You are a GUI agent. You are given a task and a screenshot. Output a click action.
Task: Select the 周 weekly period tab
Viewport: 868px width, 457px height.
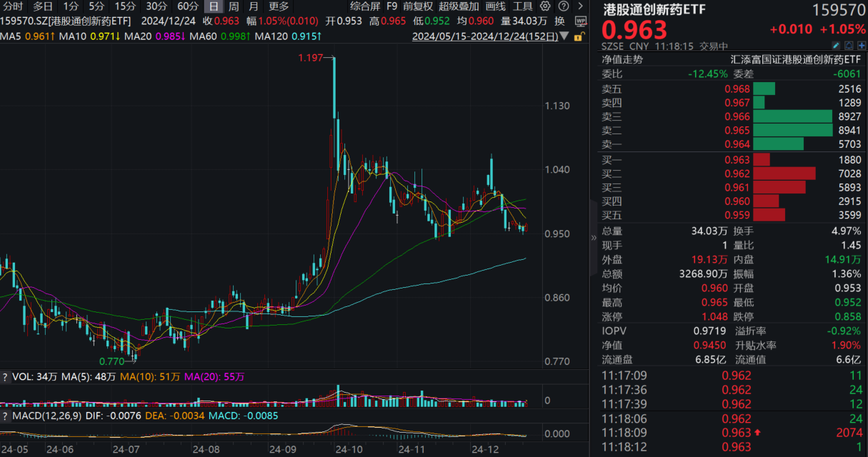click(x=234, y=6)
